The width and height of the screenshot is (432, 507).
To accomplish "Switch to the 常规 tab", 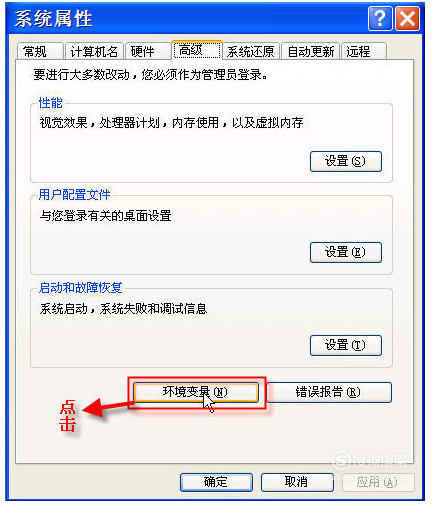I will coord(40,52).
